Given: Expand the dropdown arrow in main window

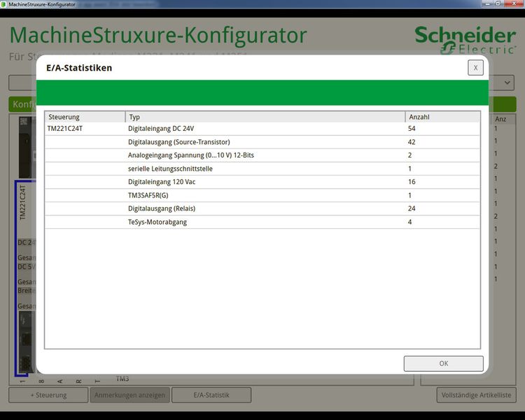Looking at the screenshot, I should (x=507, y=83).
